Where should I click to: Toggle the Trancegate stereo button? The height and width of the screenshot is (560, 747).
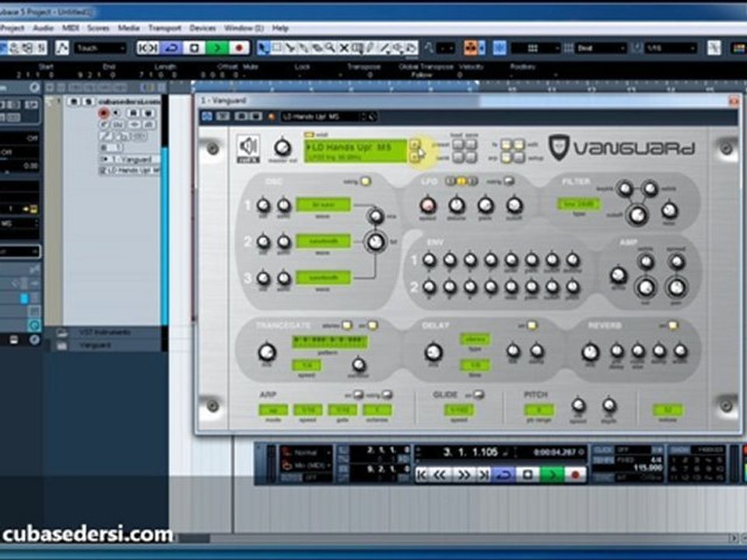point(347,325)
